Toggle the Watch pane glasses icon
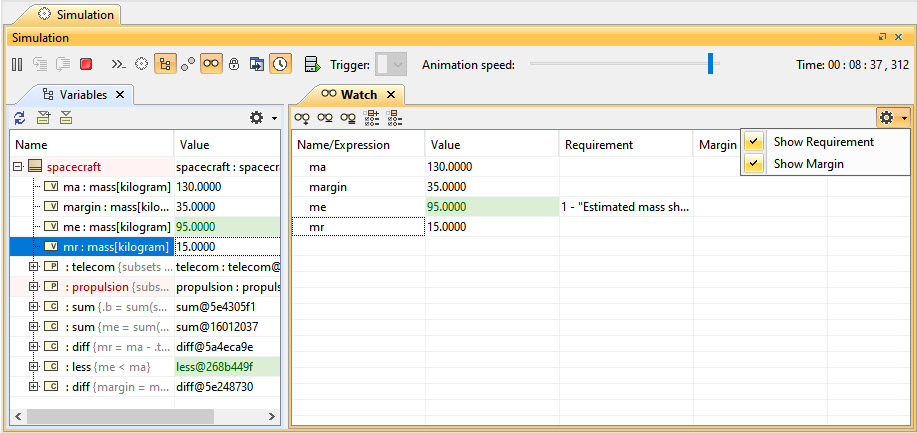 click(211, 64)
